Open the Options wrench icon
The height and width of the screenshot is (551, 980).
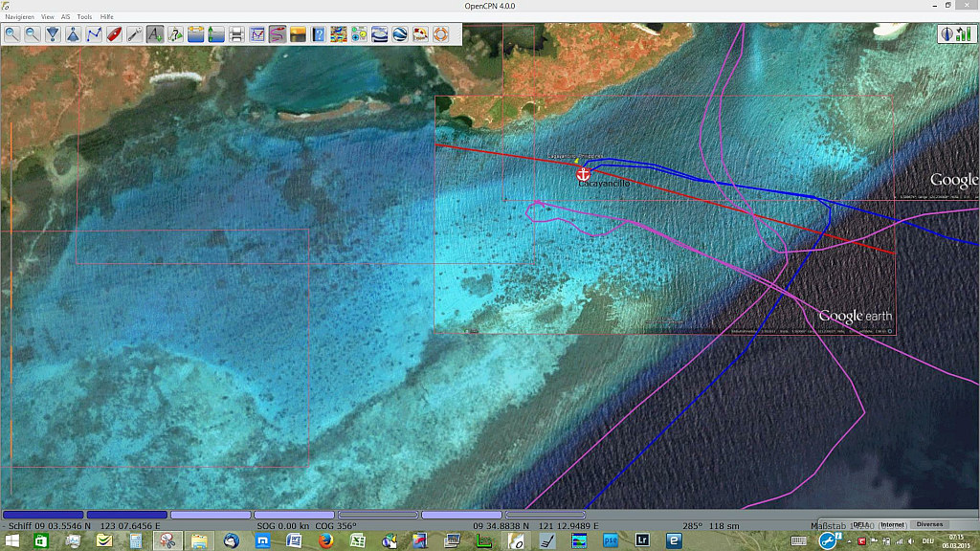[134, 34]
